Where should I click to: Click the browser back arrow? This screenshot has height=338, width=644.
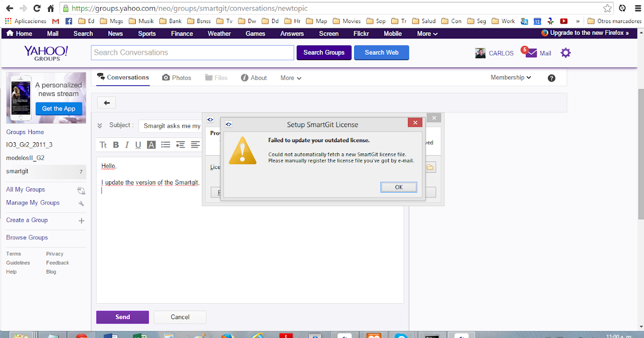point(9,9)
